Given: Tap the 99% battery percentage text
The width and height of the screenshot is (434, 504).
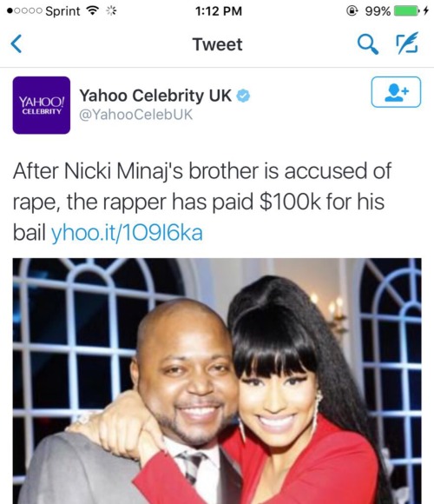Looking at the screenshot, I should click(378, 11).
